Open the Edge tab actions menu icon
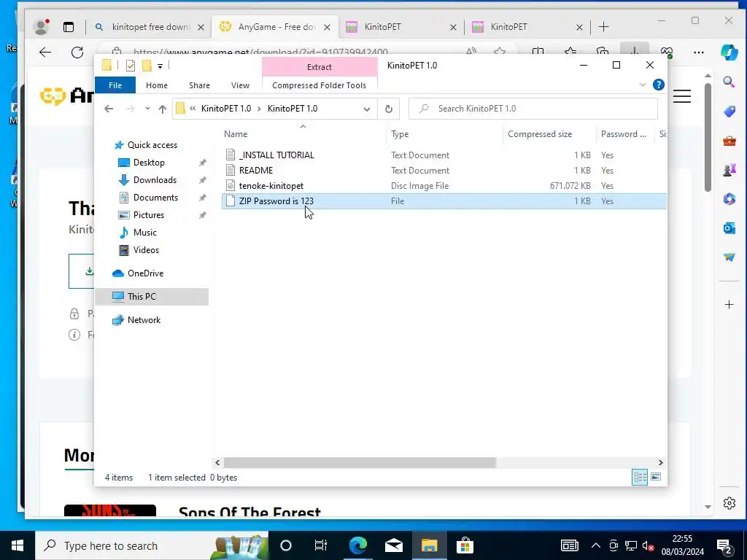This screenshot has width=747, height=560. 69,27
